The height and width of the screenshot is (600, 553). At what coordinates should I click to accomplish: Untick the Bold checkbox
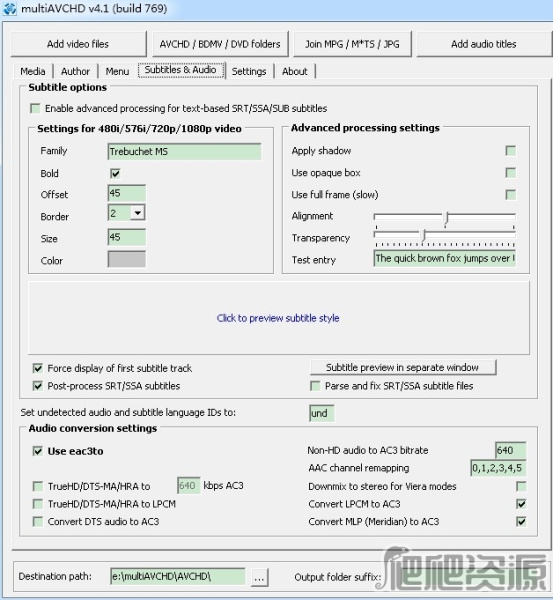115,173
